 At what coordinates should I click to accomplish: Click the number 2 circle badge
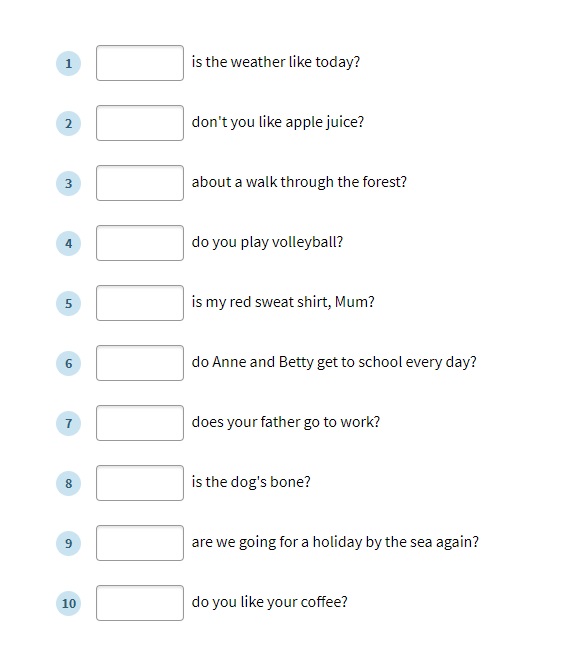[68, 124]
